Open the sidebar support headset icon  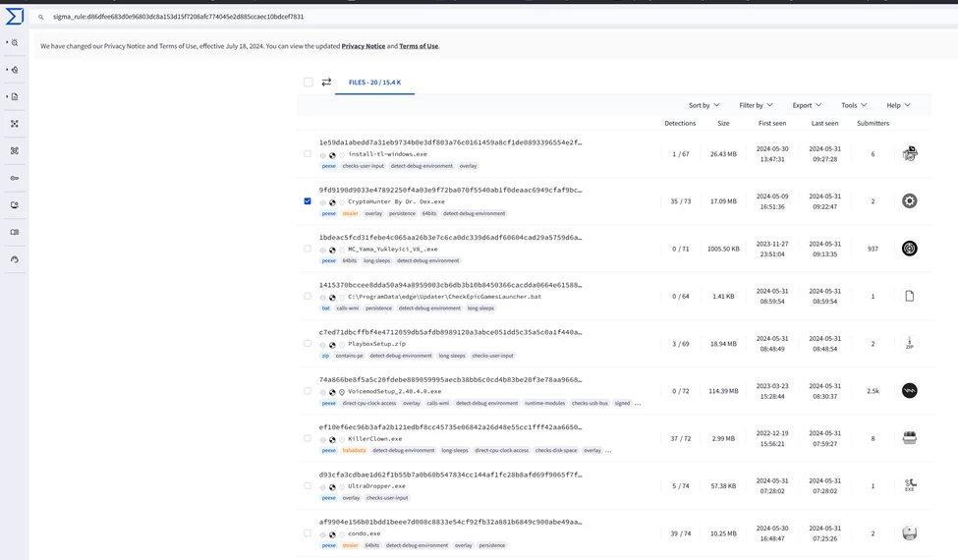coord(15,259)
